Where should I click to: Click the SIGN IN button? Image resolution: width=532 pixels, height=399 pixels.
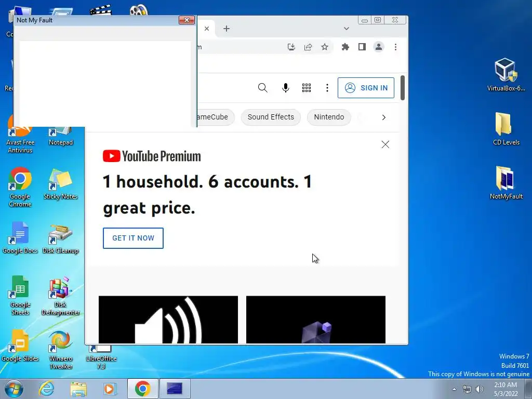coord(366,88)
